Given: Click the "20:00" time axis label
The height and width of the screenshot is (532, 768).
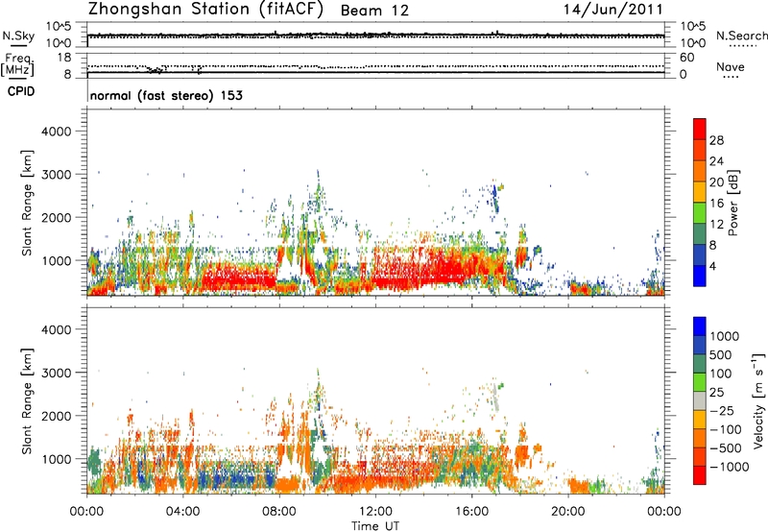Looking at the screenshot, I should point(568,512).
